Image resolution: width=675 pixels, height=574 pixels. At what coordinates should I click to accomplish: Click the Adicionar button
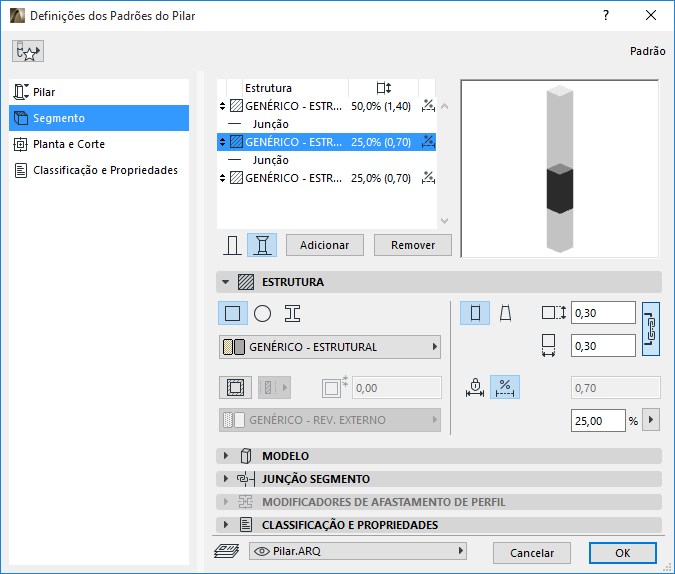coord(325,245)
